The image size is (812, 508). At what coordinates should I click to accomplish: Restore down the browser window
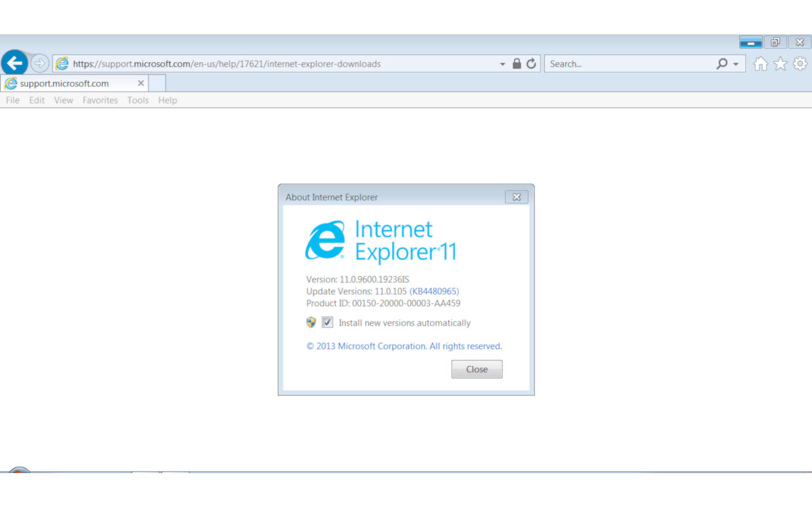click(775, 43)
